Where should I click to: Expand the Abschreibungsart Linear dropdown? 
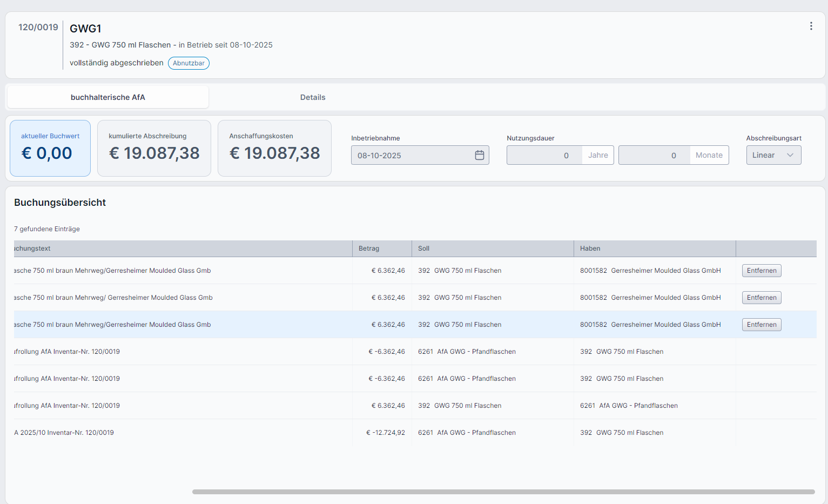pyautogui.click(x=773, y=155)
